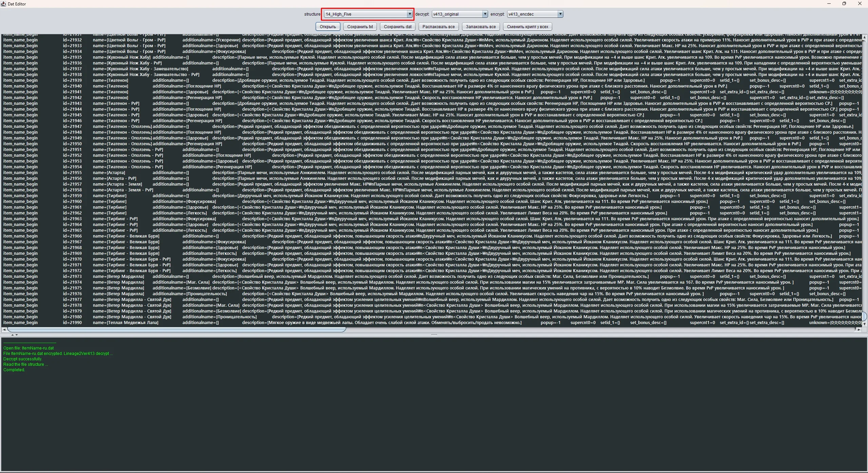Click the split pane collapse-down arrow
Viewport: 868px width, 473px height.
(17, 335)
